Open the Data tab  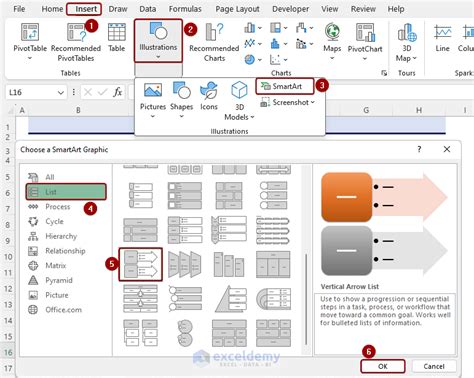tap(148, 9)
